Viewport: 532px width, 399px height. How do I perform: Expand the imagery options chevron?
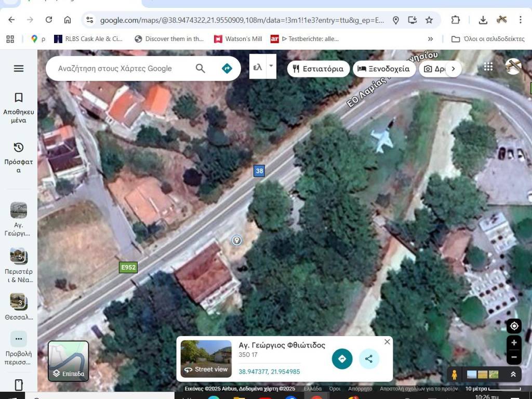pos(513,374)
